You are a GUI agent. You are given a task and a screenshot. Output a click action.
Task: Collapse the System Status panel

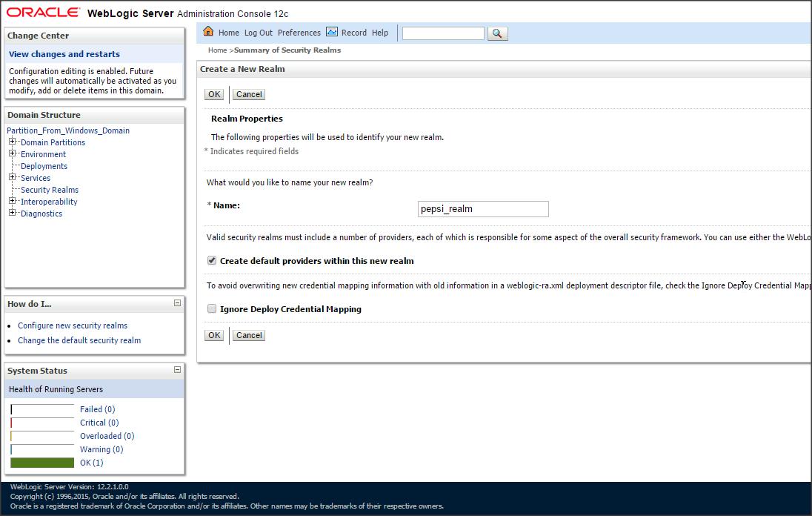(x=177, y=370)
